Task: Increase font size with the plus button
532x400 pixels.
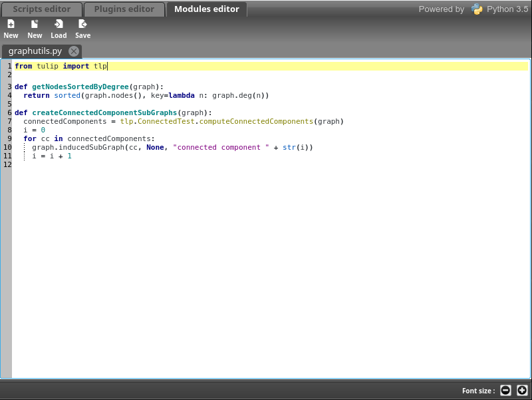Action: [522, 391]
